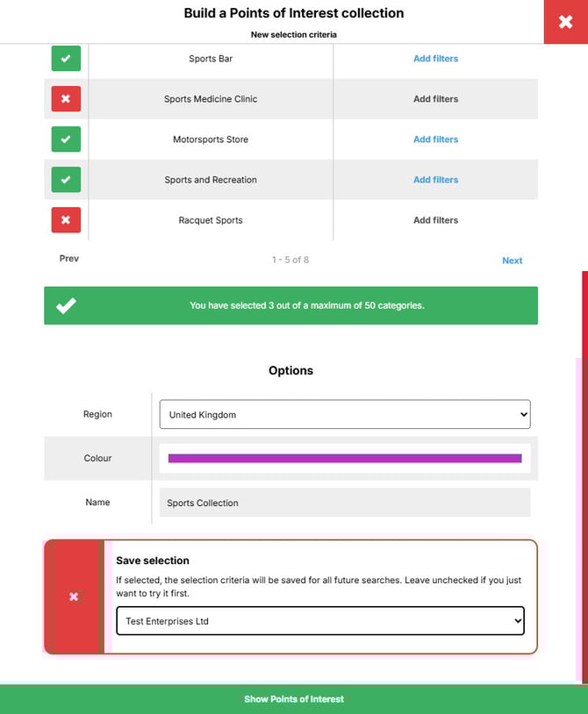Image resolution: width=588 pixels, height=714 pixels.
Task: Enable the Save selection toggle
Action: coord(74,596)
